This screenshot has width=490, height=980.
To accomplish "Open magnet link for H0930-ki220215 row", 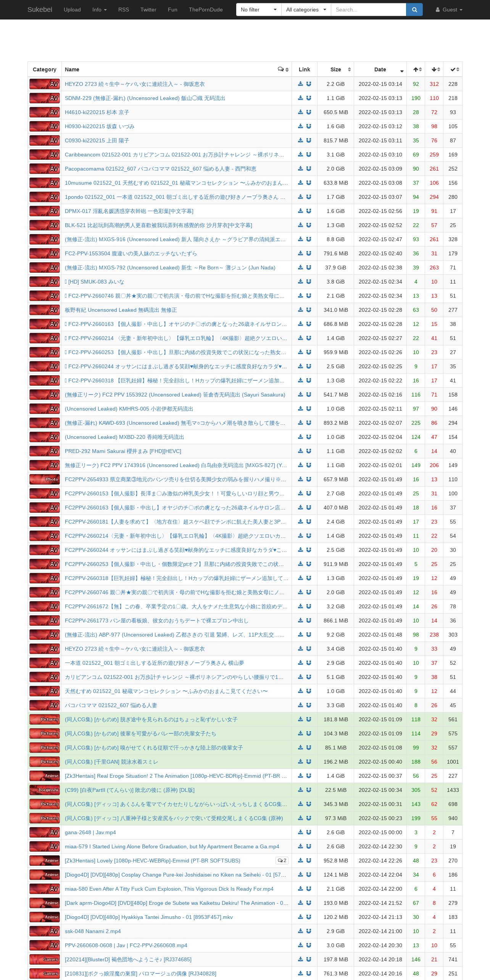I will coord(309,126).
